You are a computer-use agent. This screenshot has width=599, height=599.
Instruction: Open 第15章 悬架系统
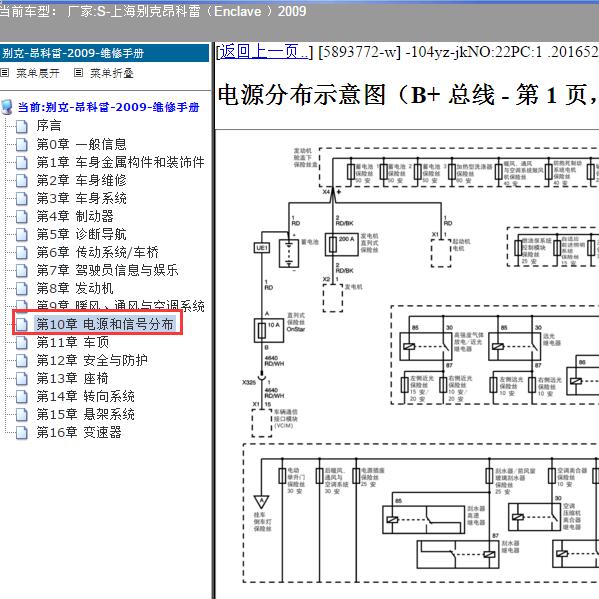(86, 414)
